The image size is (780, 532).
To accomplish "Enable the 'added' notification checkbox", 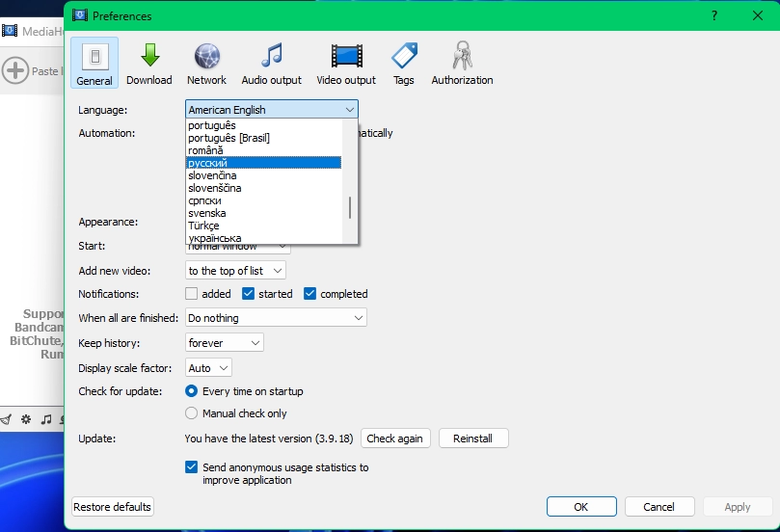I will (192, 294).
